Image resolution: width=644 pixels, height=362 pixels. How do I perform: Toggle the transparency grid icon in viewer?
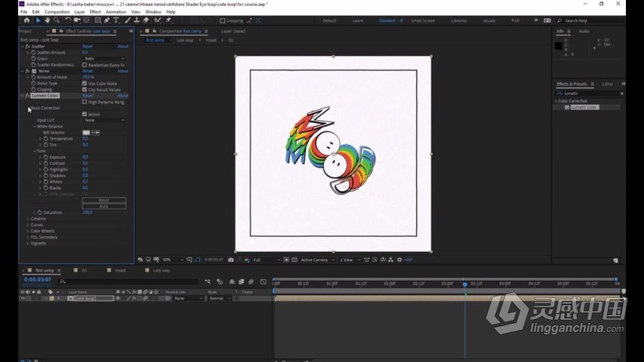click(x=294, y=260)
